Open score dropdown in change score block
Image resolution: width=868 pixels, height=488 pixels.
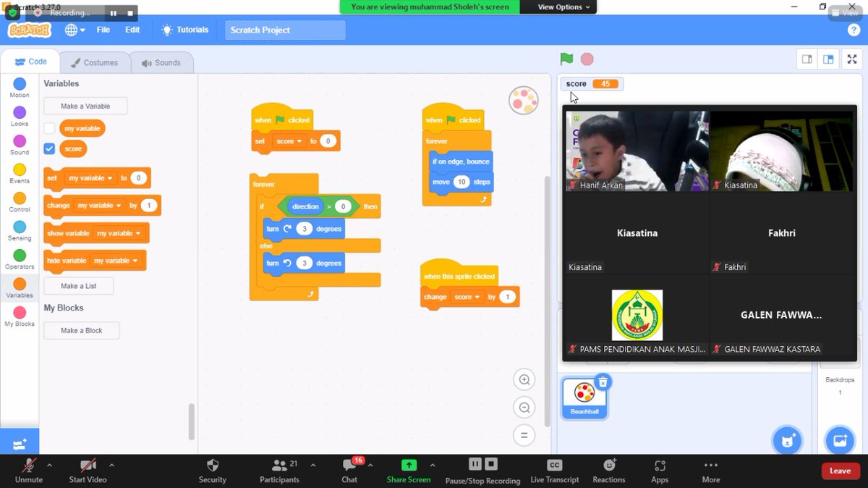point(467,297)
